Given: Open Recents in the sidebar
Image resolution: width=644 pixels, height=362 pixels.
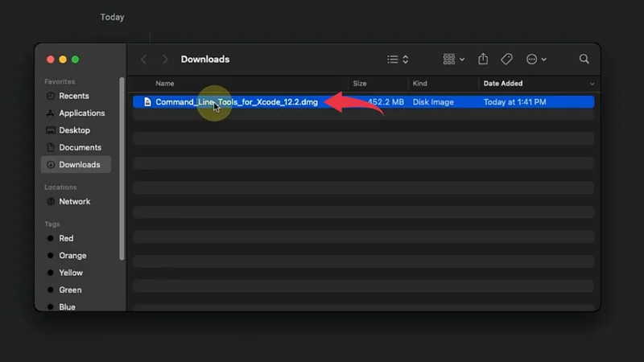Looking at the screenshot, I should [x=73, y=97].
